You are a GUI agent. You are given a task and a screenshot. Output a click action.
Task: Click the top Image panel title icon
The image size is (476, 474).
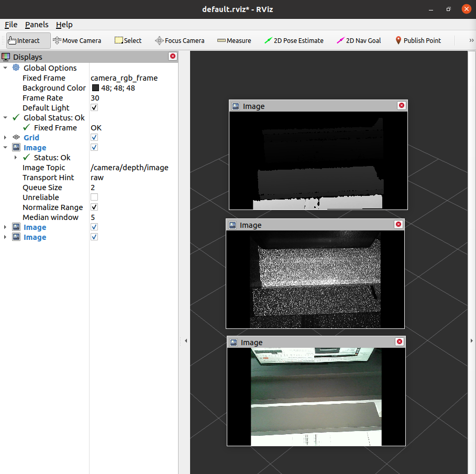coord(236,106)
